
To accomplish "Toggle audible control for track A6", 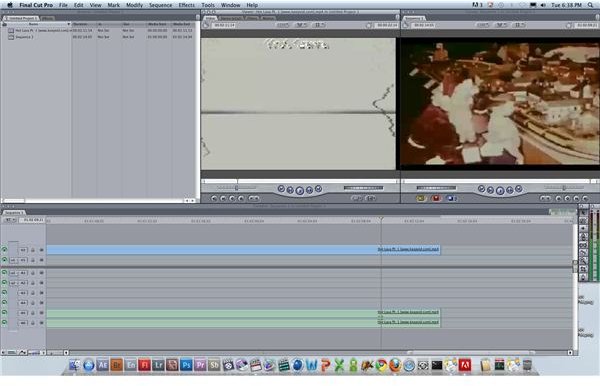I will 4,322.
